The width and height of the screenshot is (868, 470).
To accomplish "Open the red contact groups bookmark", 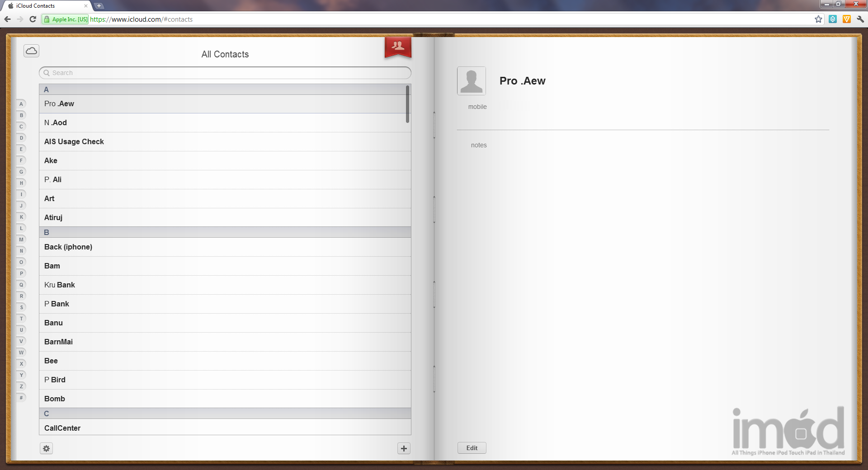I will 398,47.
